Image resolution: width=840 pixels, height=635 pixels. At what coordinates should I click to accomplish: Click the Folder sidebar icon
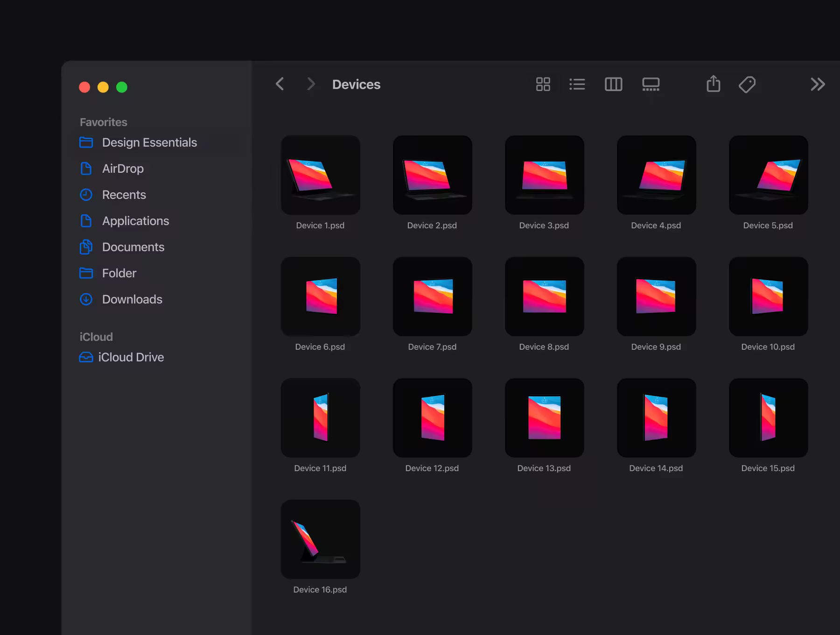coord(86,273)
